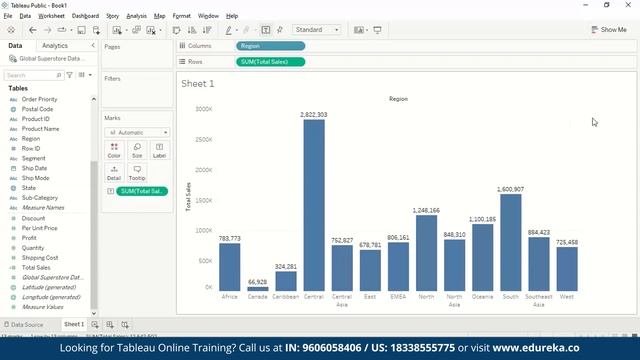Click the filter icon beside search
Image resolution: width=640 pixels, height=360 pixels.
70,75
